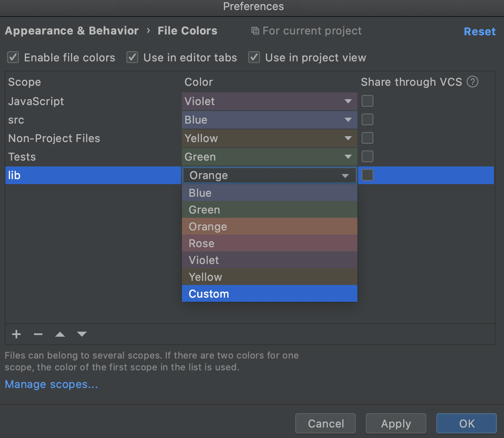Image resolution: width=504 pixels, height=438 pixels.
Task: Click the Share through VCS header
Action: click(411, 82)
